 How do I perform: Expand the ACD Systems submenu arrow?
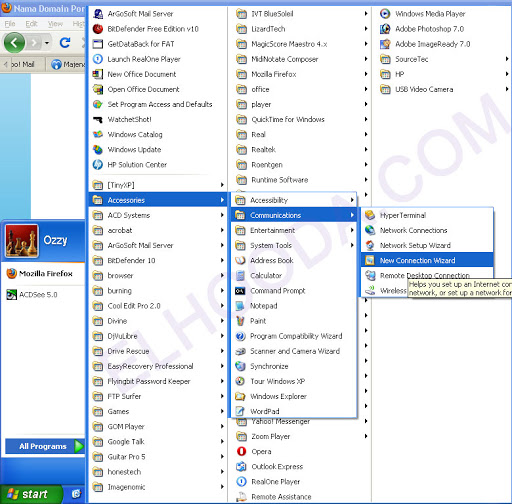(x=222, y=215)
